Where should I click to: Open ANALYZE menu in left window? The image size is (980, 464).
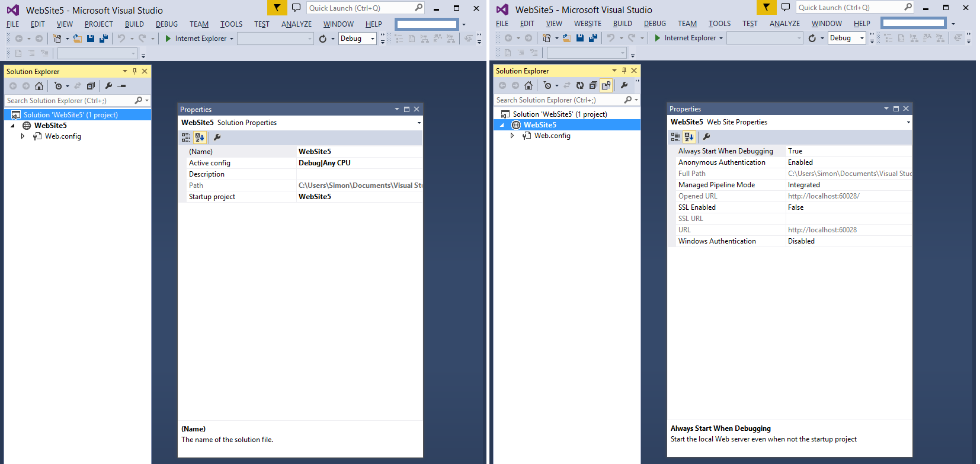[x=296, y=24]
